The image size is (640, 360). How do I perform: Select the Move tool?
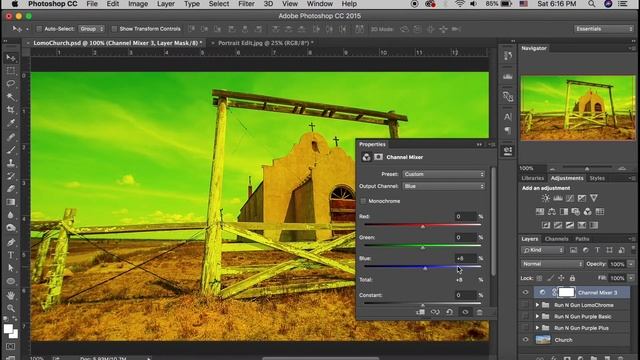(x=11, y=58)
